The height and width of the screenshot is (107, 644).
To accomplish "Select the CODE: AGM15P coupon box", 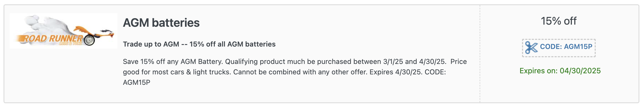I will click(x=559, y=48).
